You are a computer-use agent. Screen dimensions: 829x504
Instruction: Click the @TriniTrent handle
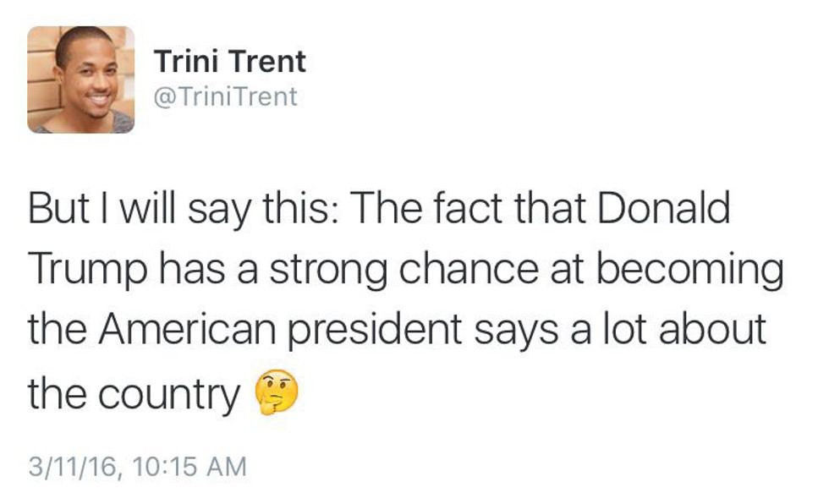(x=225, y=96)
